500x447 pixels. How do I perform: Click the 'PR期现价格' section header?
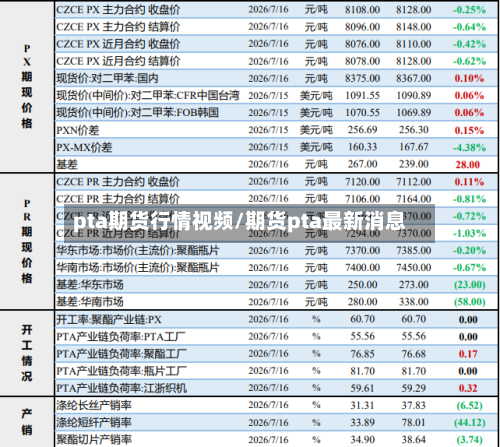[27, 241]
